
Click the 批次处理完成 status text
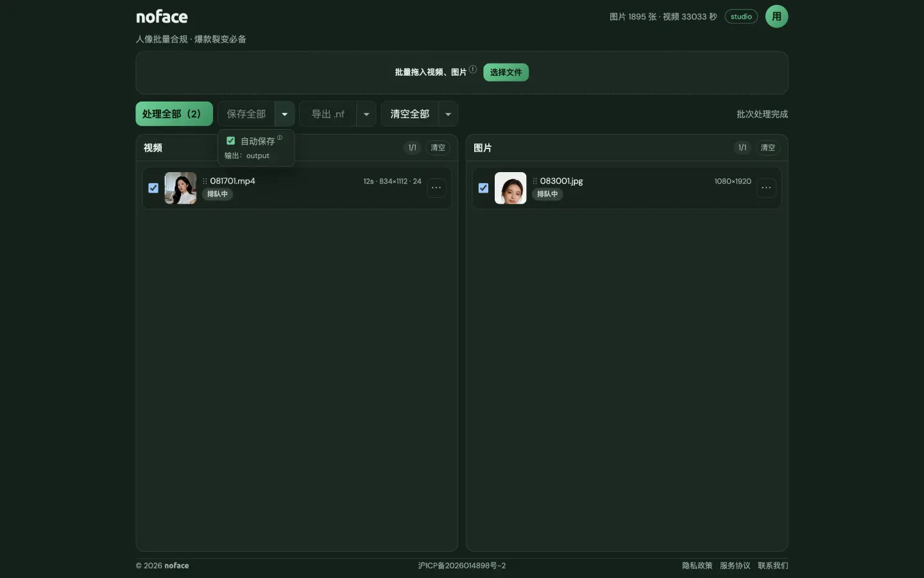point(762,114)
